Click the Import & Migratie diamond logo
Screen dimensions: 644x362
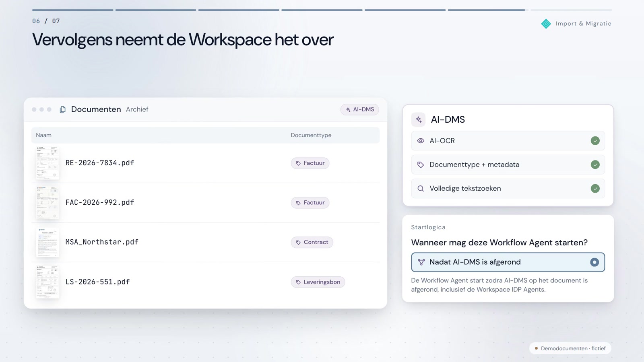[546, 24]
